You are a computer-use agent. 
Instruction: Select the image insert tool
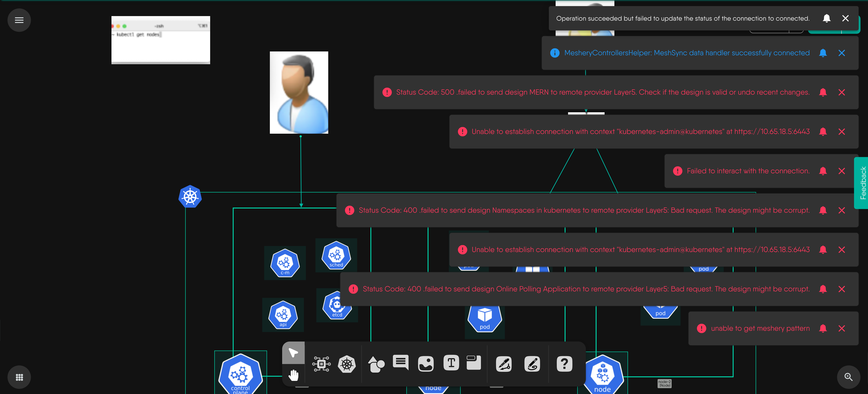(x=426, y=364)
